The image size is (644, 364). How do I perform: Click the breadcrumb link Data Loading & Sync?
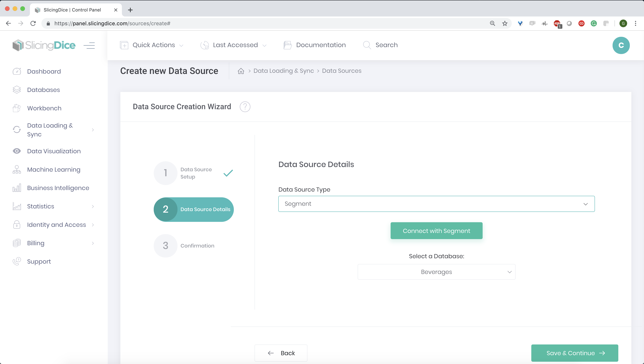(x=283, y=71)
